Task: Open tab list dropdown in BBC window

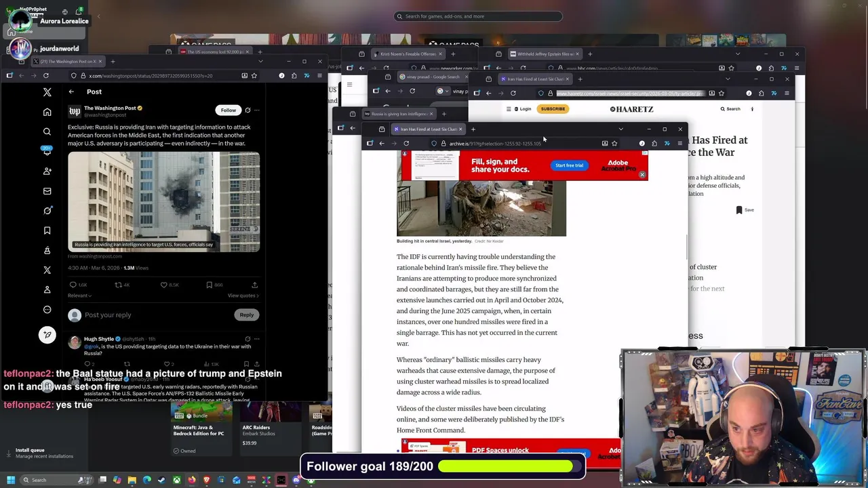Action: (x=738, y=54)
